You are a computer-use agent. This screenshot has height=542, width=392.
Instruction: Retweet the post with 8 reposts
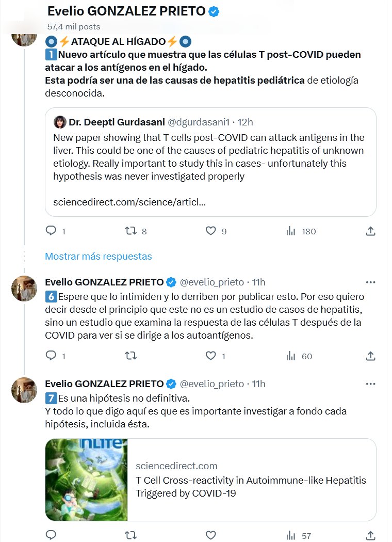131,231
